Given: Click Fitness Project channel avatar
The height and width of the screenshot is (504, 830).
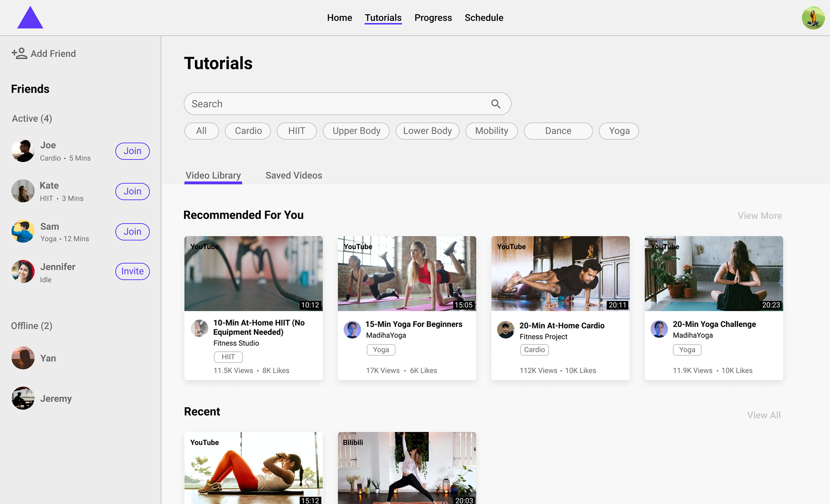Looking at the screenshot, I should point(506,330).
